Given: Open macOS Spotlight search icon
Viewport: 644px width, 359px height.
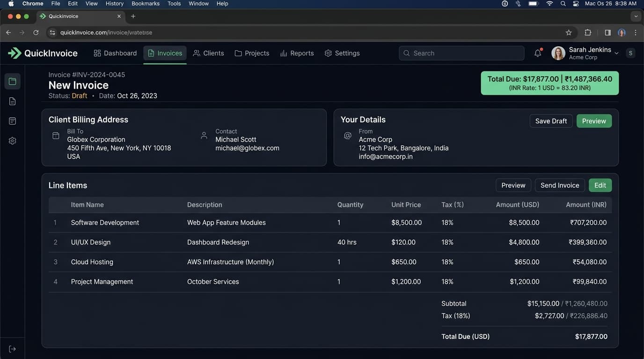Looking at the screenshot, I should click(563, 4).
